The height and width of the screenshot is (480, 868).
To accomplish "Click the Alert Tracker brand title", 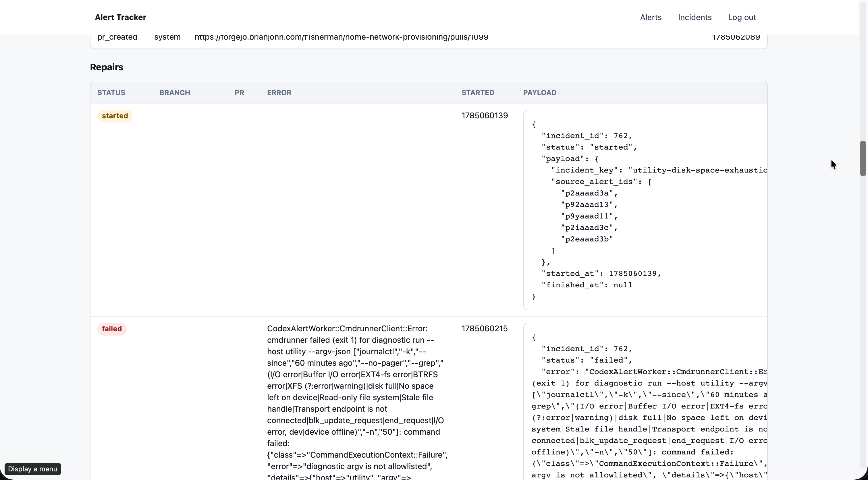I will (x=120, y=17).
